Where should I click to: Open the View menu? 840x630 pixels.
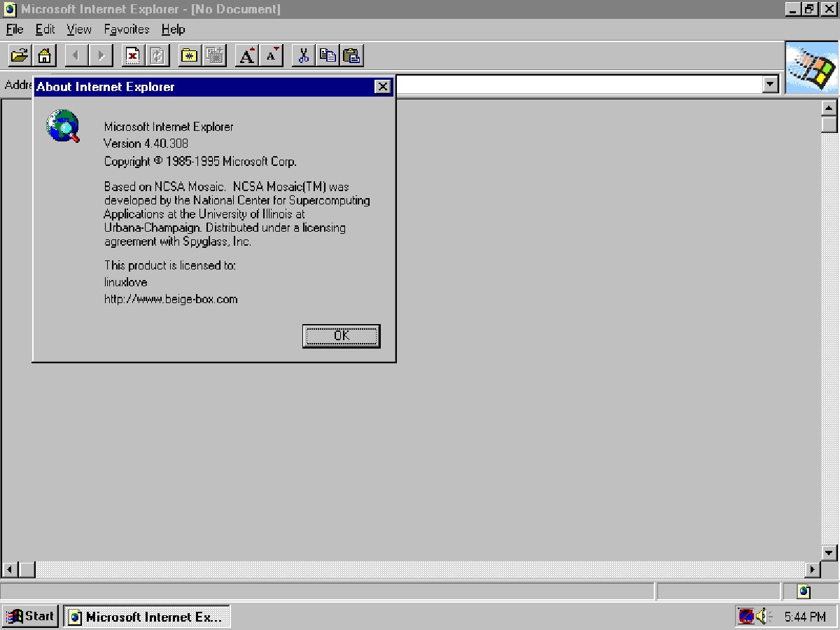pyautogui.click(x=79, y=29)
